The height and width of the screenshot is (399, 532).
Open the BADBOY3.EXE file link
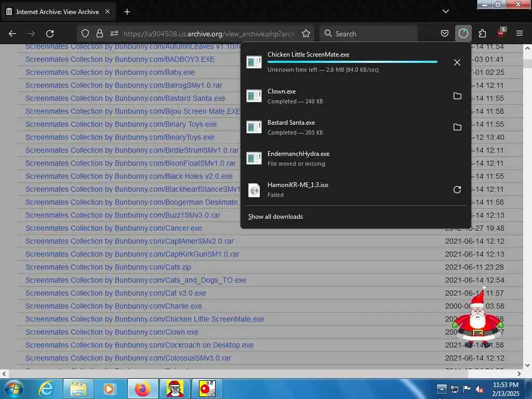click(x=120, y=59)
